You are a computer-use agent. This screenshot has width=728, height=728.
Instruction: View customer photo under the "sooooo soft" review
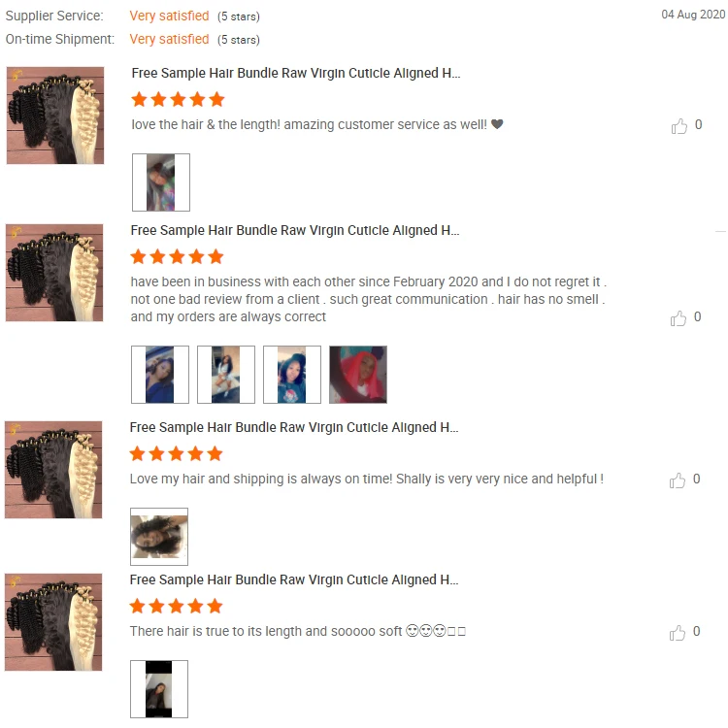(x=159, y=689)
